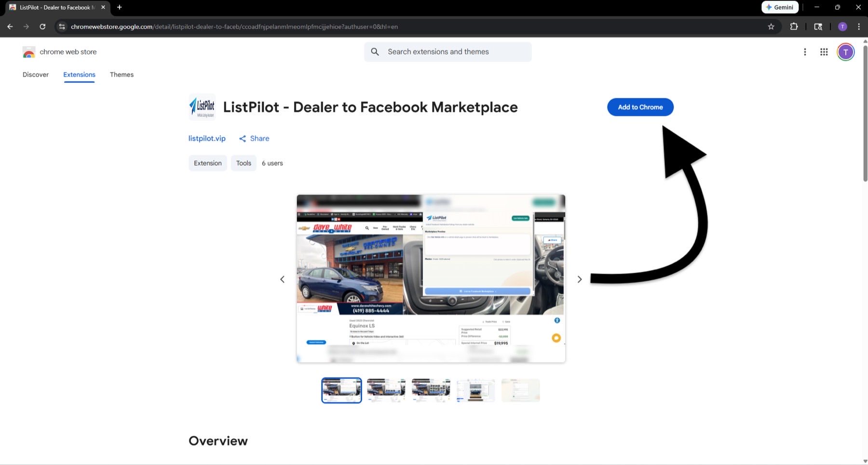Go back using the browser back arrow

click(x=10, y=27)
